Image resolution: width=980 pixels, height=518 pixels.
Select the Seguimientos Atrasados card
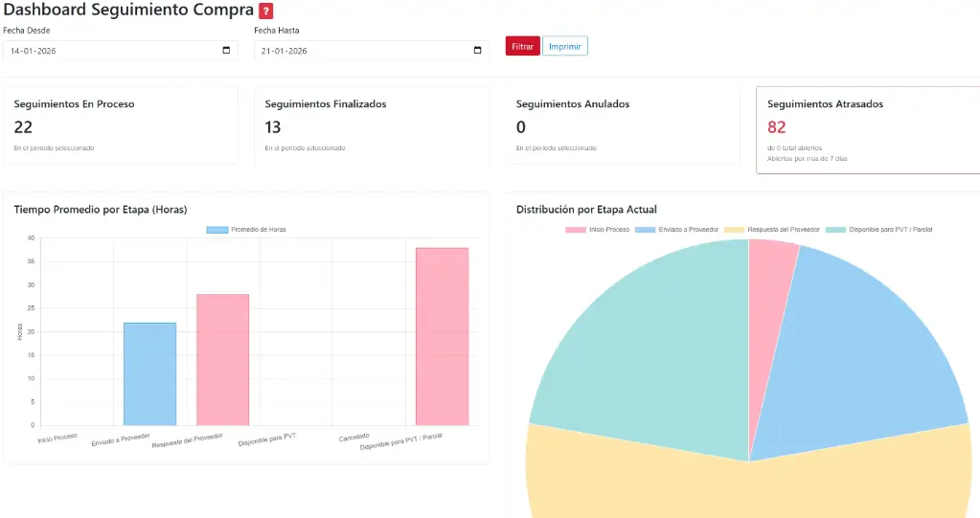point(867,129)
